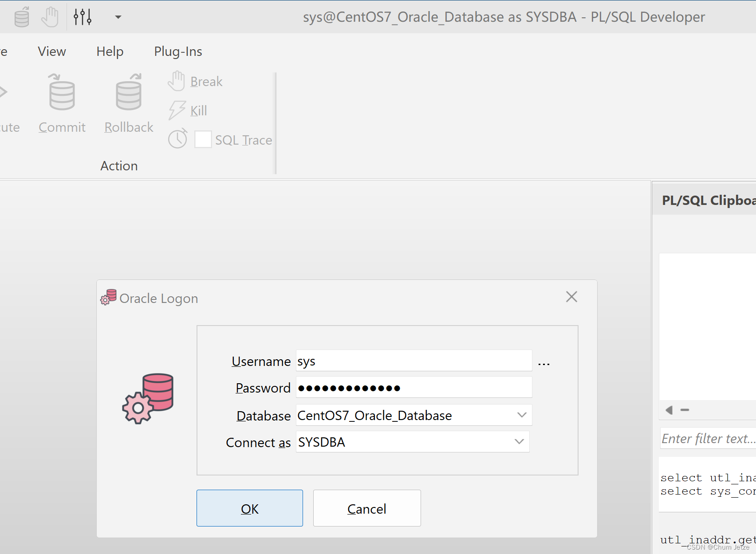This screenshot has width=756, height=554.
Task: Click OK to log on
Action: click(x=250, y=508)
